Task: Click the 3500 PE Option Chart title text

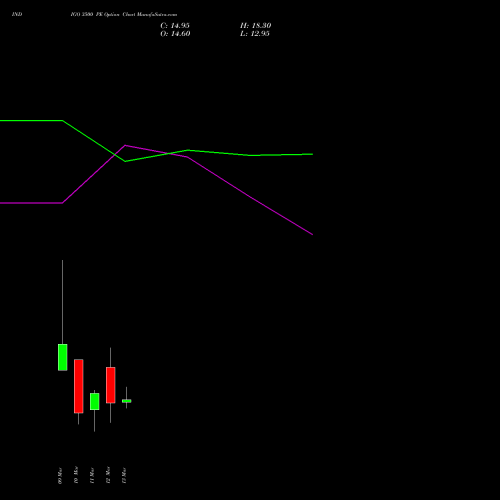Action: (124, 15)
